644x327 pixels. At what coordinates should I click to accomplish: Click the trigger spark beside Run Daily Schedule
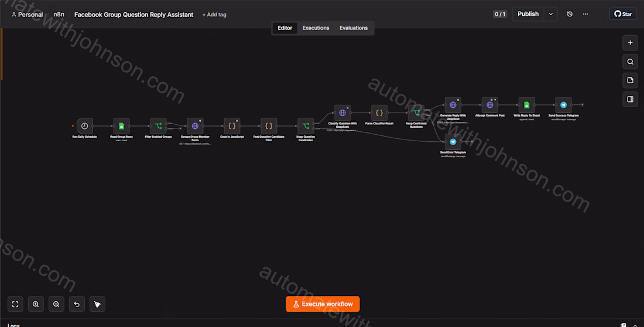[x=73, y=126]
